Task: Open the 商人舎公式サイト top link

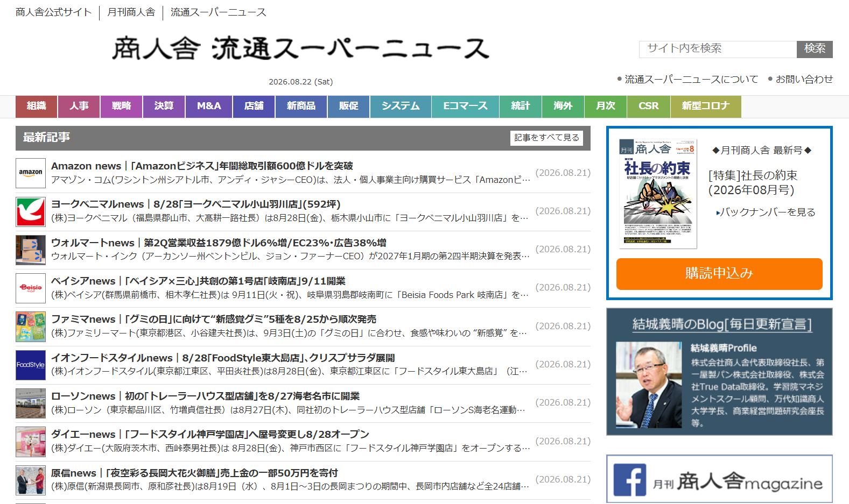Action: (x=53, y=12)
